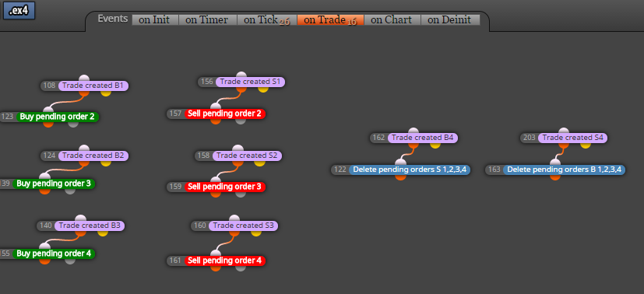644x294 pixels.
Task: Select the on Trade events tab
Action: 330,19
